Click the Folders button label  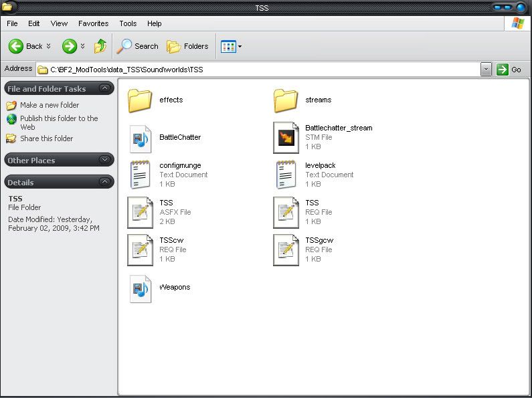196,46
